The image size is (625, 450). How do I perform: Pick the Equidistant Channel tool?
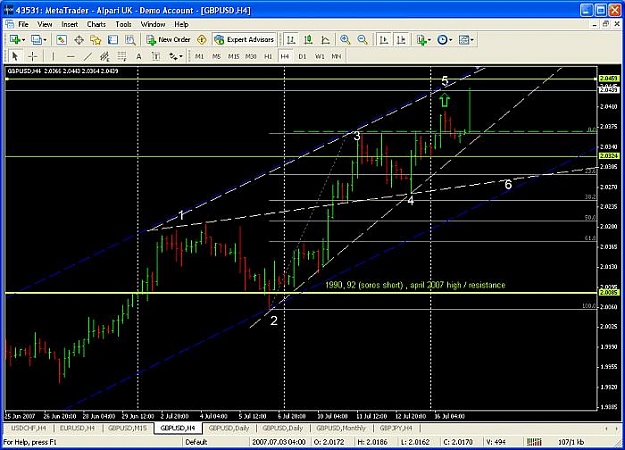tap(104, 56)
